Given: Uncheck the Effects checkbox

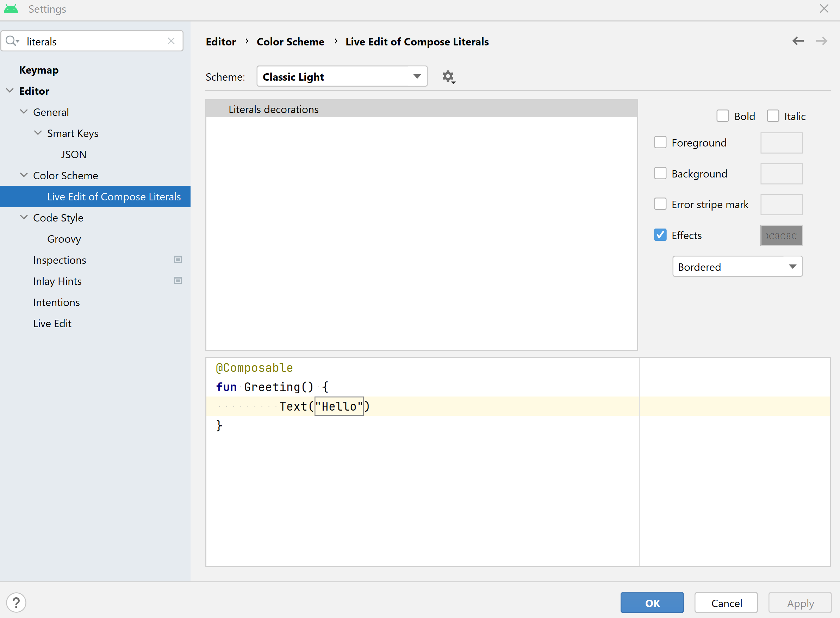Looking at the screenshot, I should point(660,235).
